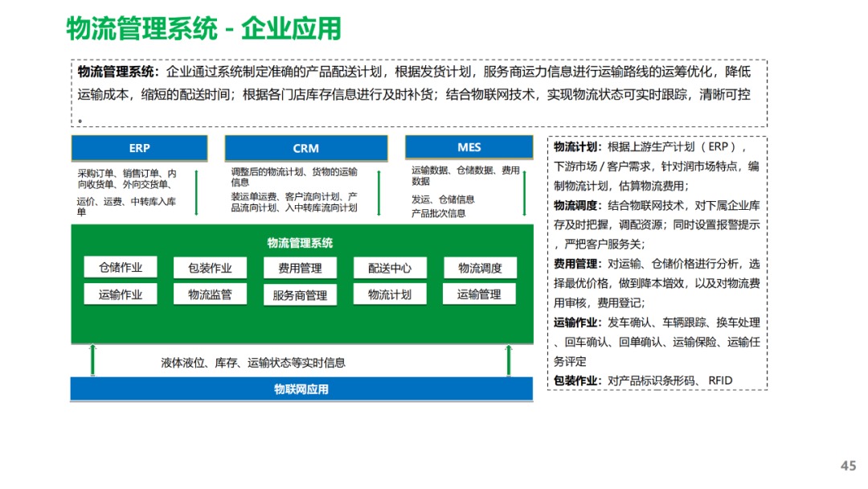Click the ERP text 运价、运费、中转库入库单
868x489 pixels.
127,207
